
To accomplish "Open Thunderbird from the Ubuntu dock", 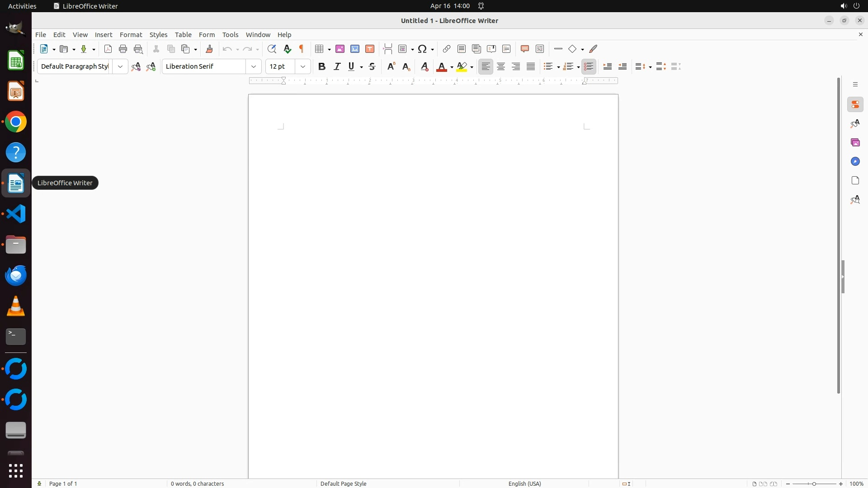I will point(16,276).
